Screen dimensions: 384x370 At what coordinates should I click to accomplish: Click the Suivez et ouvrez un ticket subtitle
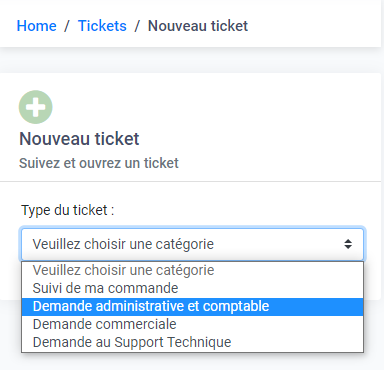99,163
